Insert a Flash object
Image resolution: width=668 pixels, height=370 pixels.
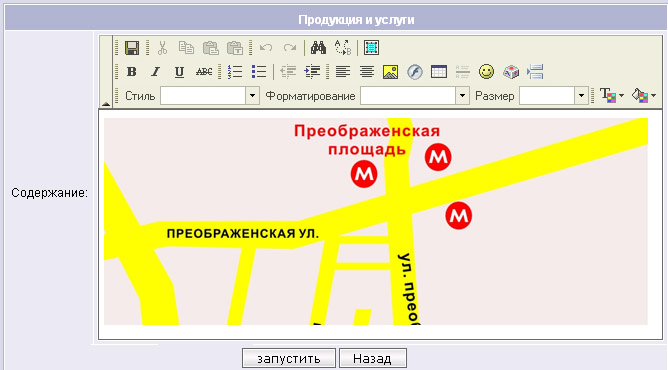click(x=415, y=72)
